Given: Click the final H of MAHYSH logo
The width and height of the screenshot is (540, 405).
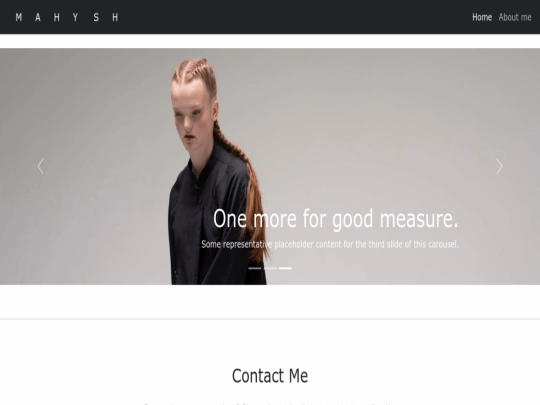Looking at the screenshot, I should [x=115, y=17].
